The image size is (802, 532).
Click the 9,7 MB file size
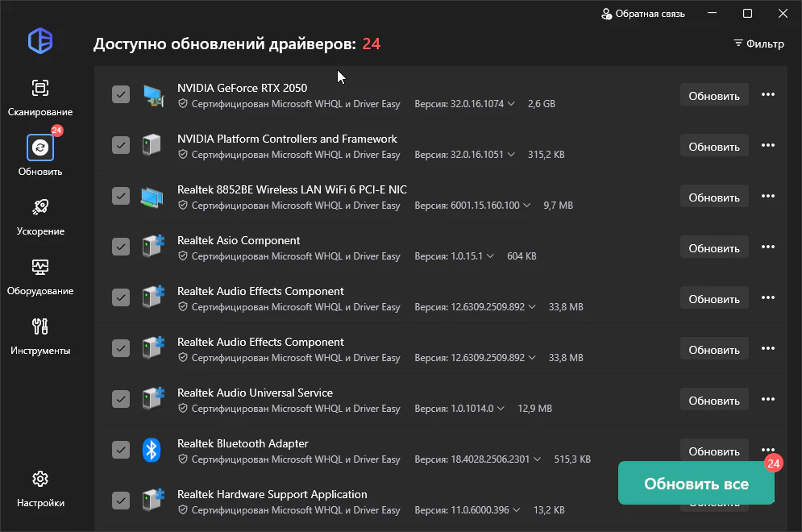click(558, 205)
